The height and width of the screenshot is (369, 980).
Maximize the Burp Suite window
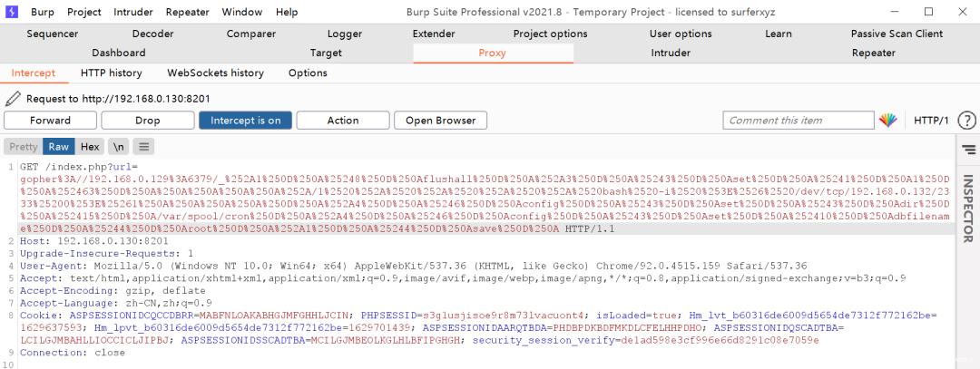click(929, 12)
